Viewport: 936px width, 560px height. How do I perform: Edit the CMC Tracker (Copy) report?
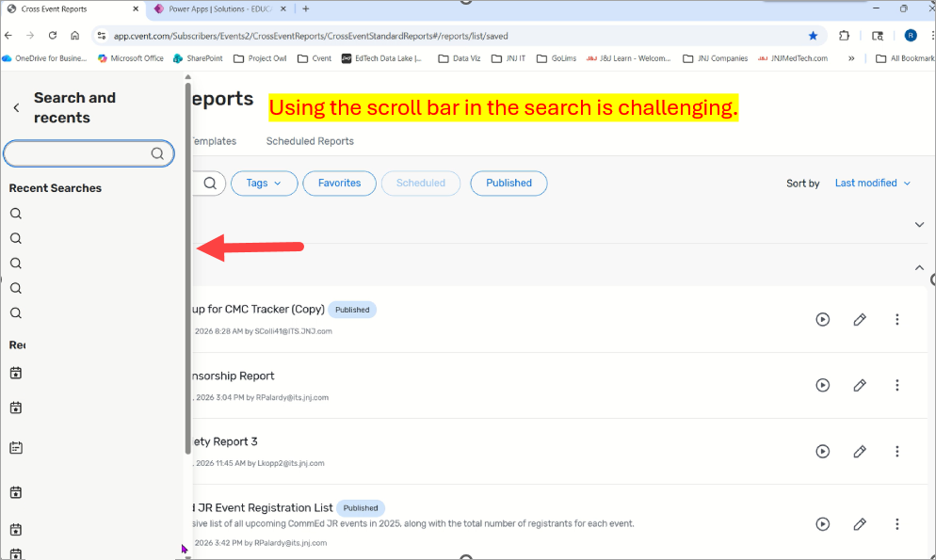[x=860, y=319]
